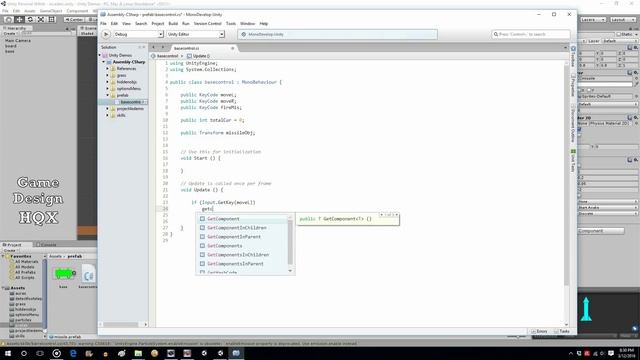
Task: Open the Errors pad in status bar
Action: coord(540,331)
